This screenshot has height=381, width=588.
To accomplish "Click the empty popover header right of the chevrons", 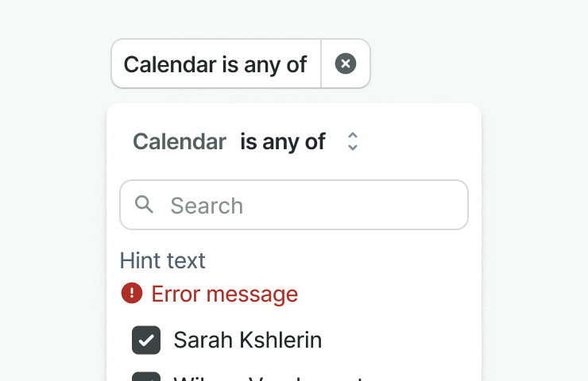I will [x=421, y=141].
